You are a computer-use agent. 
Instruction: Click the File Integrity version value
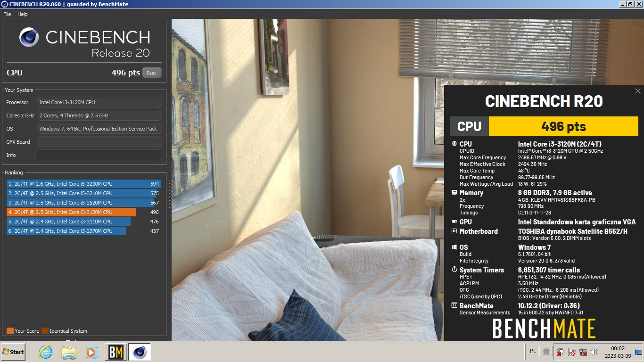(x=546, y=261)
